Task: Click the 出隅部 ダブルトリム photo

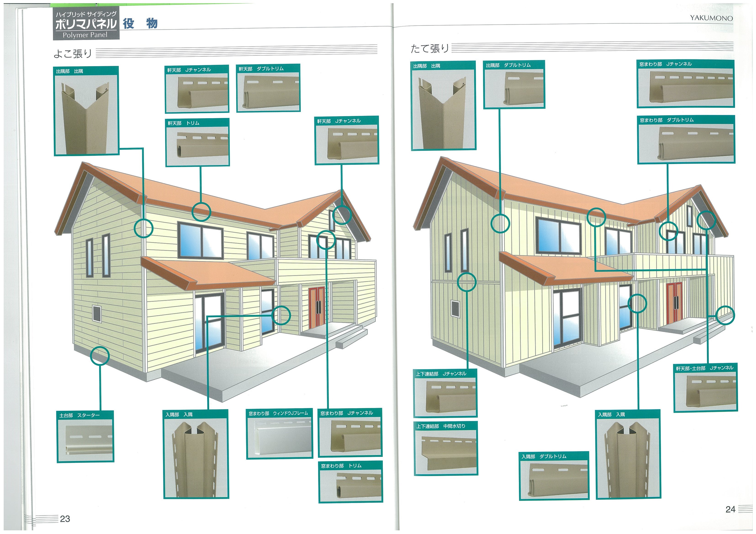Action: [514, 88]
